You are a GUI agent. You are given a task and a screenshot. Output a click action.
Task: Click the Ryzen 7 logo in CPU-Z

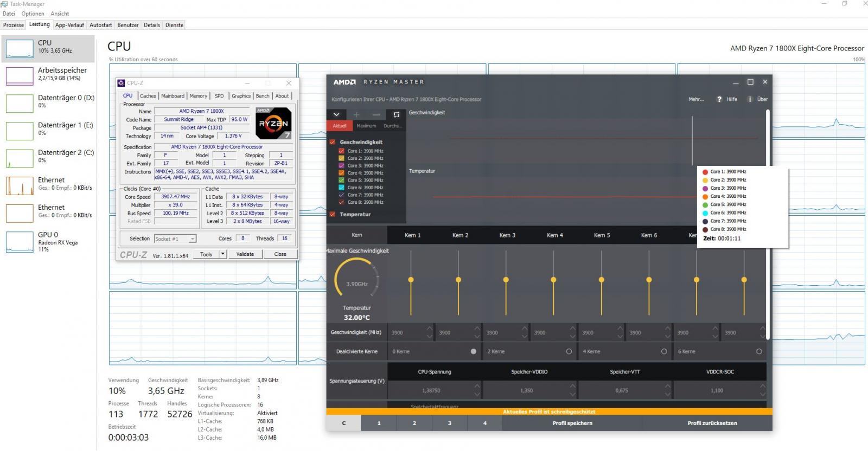274,124
